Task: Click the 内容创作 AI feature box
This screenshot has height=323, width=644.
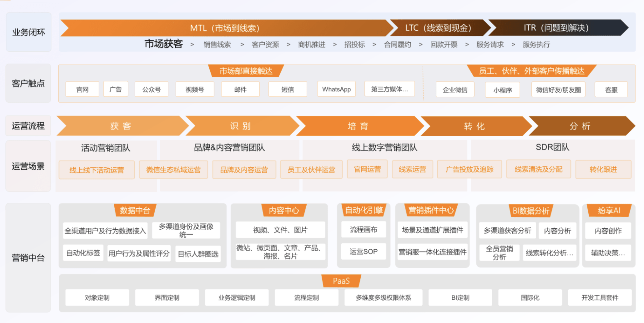Action: click(608, 231)
